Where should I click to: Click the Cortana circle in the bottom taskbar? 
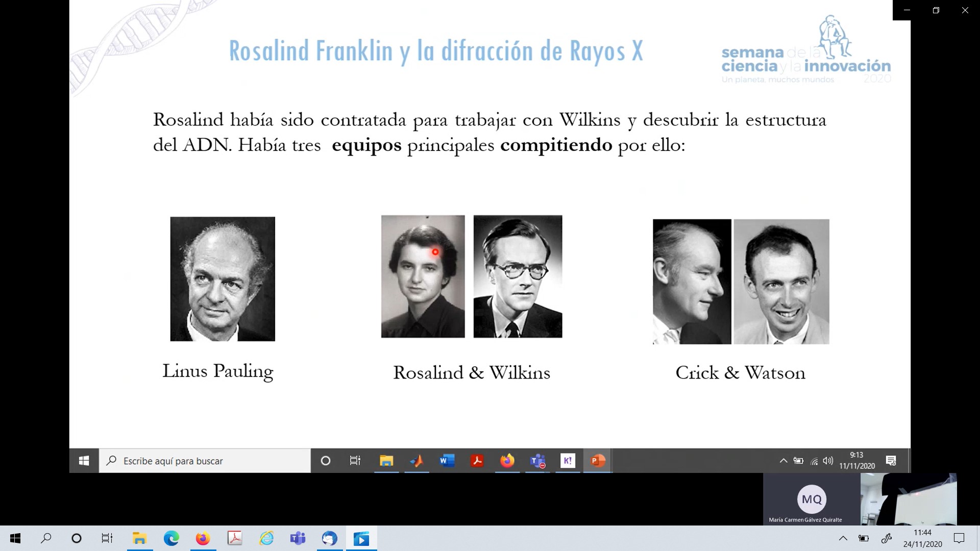[x=77, y=538]
